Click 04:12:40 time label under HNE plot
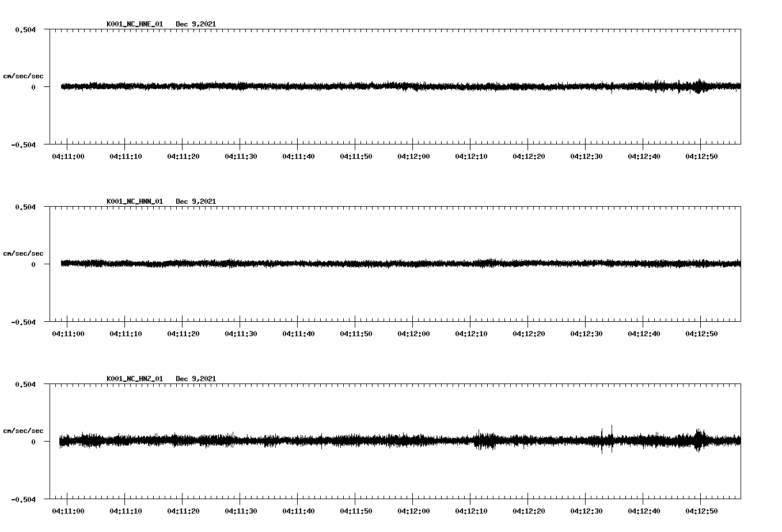Image resolution: width=782 pixels, height=532 pixels. [644, 157]
